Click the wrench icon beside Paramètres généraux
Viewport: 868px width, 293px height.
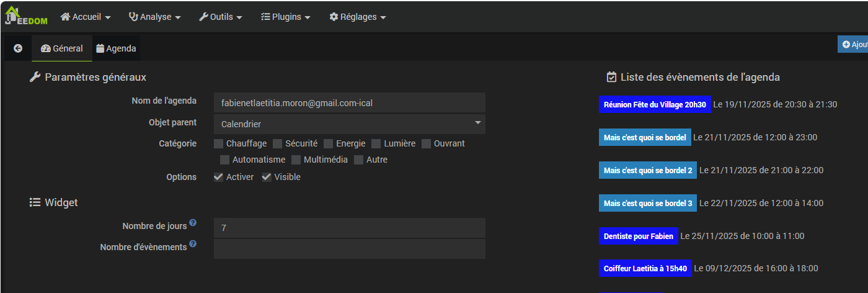pyautogui.click(x=35, y=77)
